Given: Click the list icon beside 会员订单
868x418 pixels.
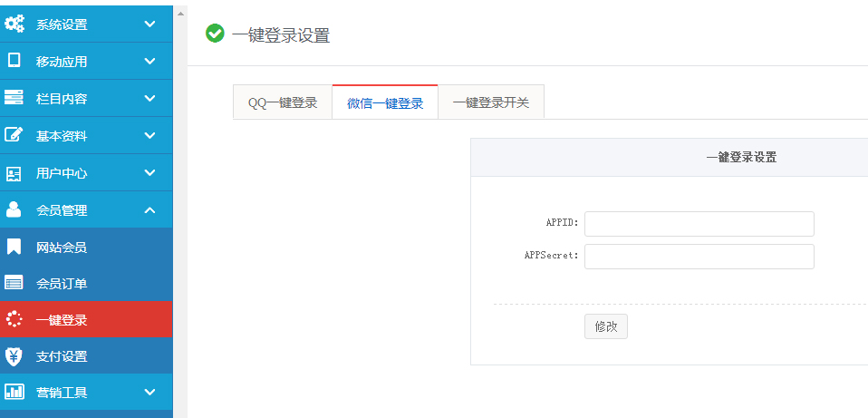Looking at the screenshot, I should pos(14,283).
